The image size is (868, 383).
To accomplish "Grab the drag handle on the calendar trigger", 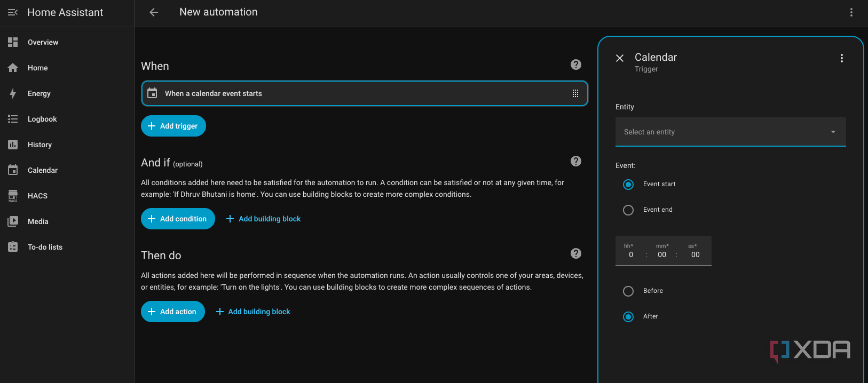I will [x=575, y=93].
